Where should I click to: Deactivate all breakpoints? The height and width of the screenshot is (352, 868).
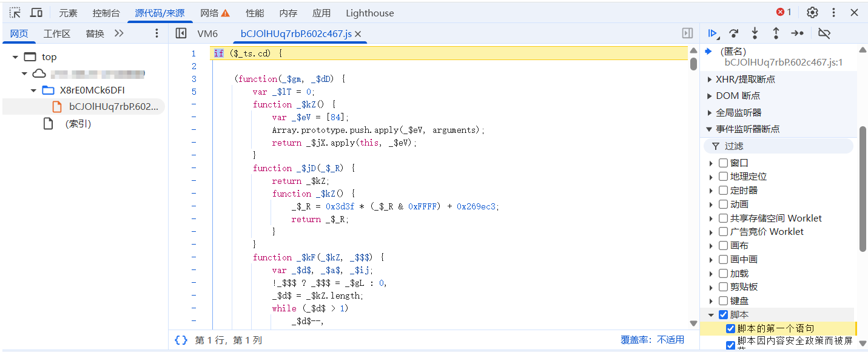click(x=824, y=33)
